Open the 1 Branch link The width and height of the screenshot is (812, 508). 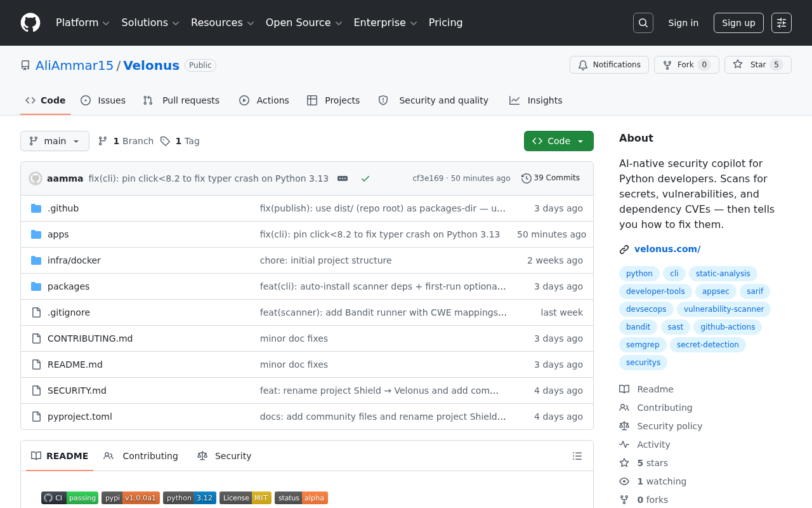pyautogui.click(x=126, y=141)
